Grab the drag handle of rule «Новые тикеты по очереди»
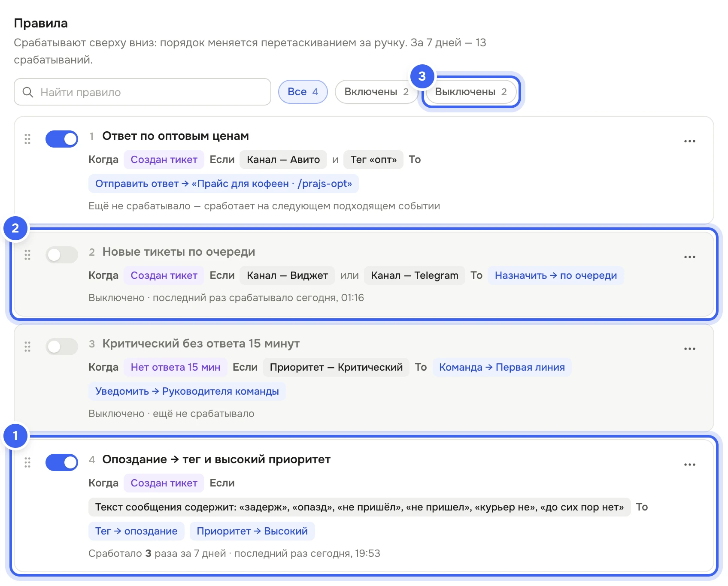728x586 pixels. point(27,255)
